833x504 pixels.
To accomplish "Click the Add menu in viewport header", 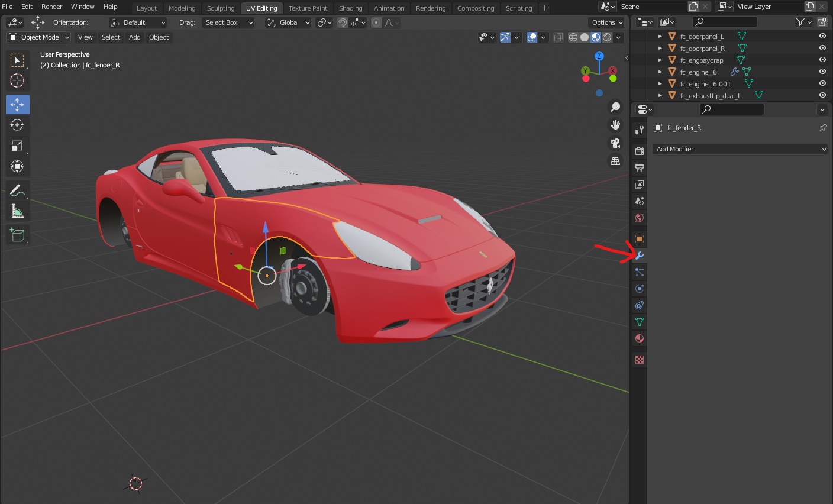I will pyautogui.click(x=135, y=37).
